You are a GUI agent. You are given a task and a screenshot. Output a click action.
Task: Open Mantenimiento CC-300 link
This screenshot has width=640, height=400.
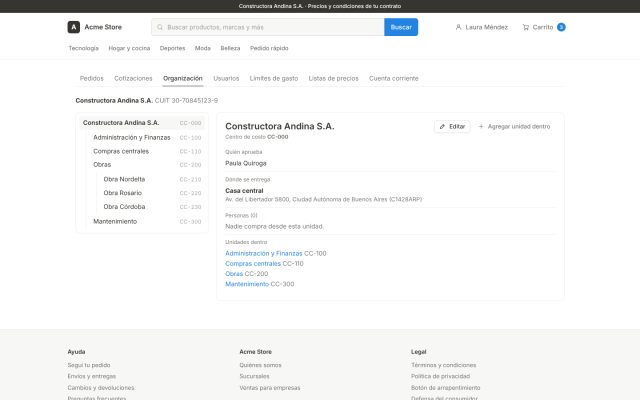point(247,284)
